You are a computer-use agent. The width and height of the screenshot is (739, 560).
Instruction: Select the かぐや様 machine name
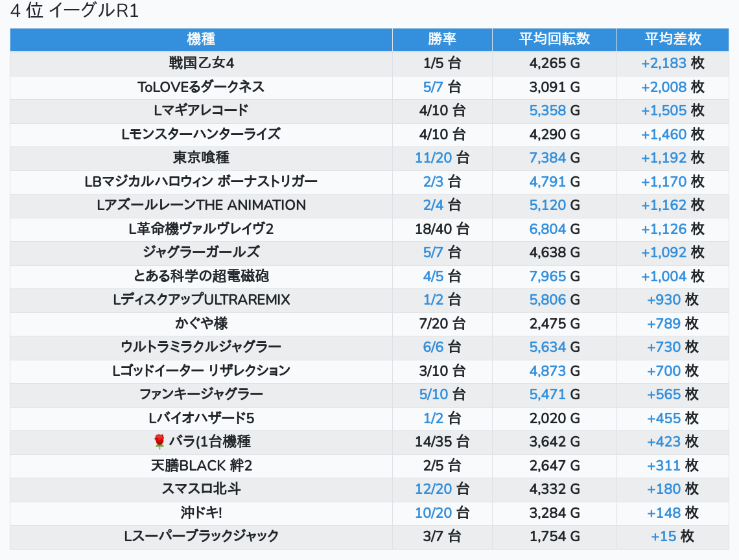(x=201, y=323)
